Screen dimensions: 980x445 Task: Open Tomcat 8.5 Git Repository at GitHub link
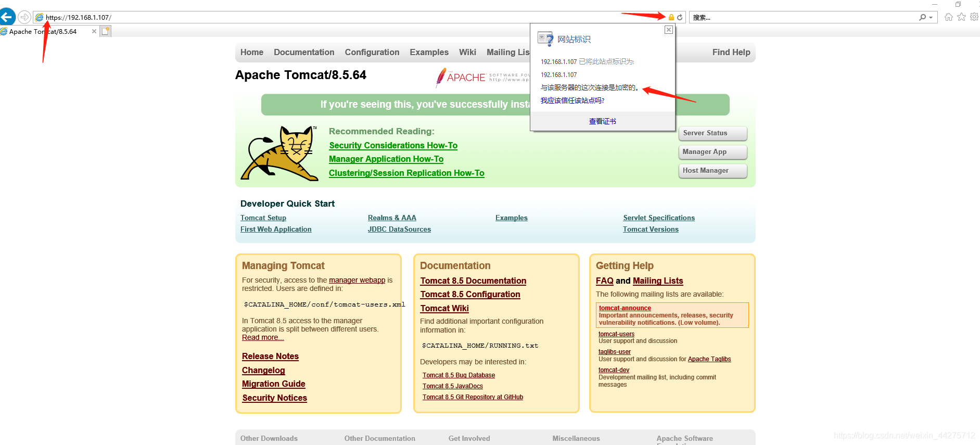point(473,397)
